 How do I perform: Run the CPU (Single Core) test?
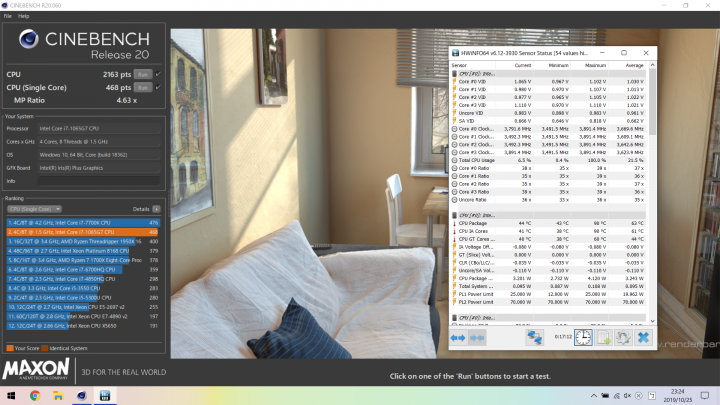tap(143, 87)
